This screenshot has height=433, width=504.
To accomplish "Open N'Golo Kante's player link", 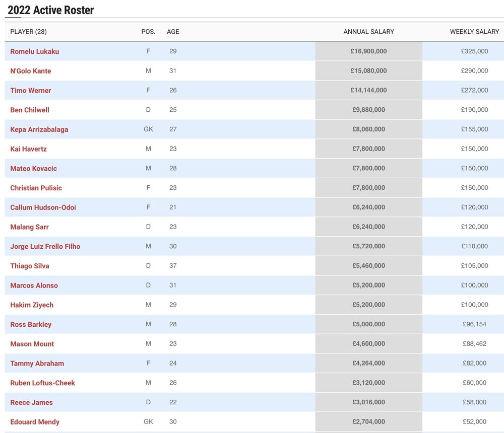I will (x=31, y=71).
